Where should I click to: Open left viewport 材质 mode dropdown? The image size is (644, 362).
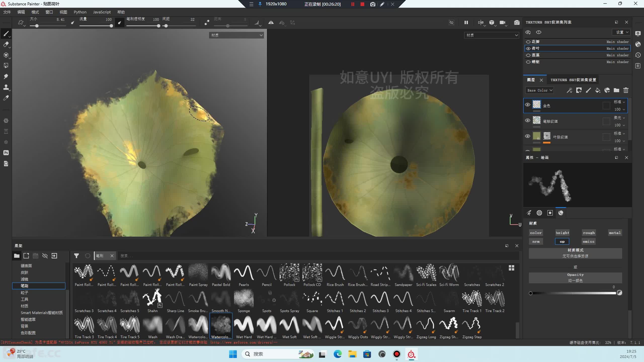pos(236,35)
